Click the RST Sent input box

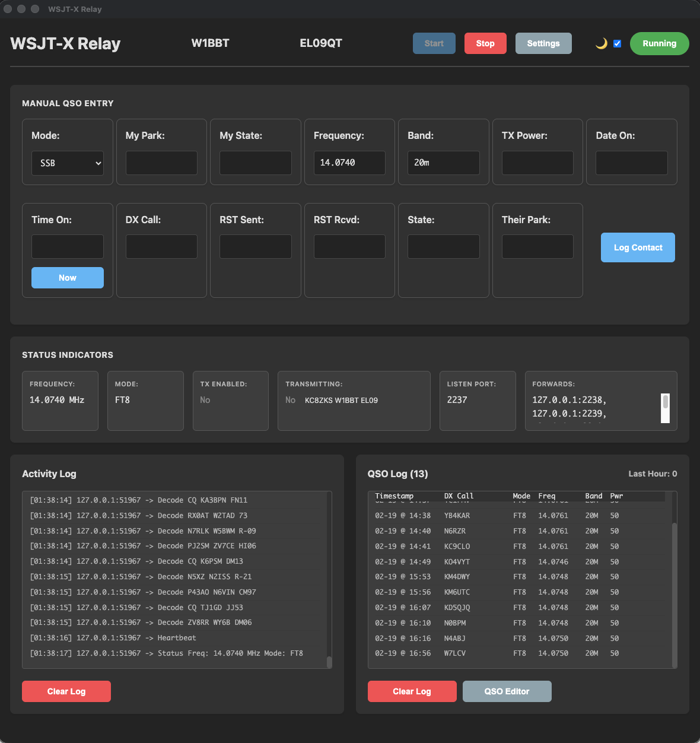tap(255, 246)
